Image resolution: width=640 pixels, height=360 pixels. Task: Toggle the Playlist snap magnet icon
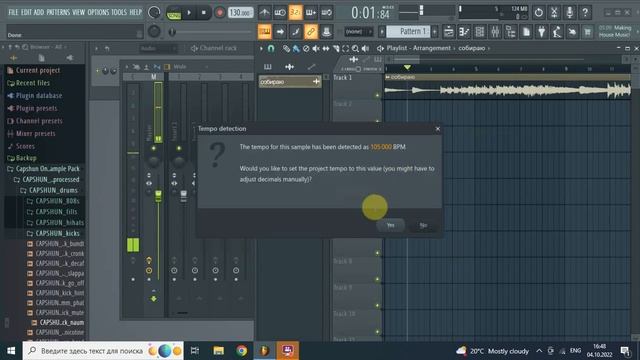pyautogui.click(x=271, y=49)
